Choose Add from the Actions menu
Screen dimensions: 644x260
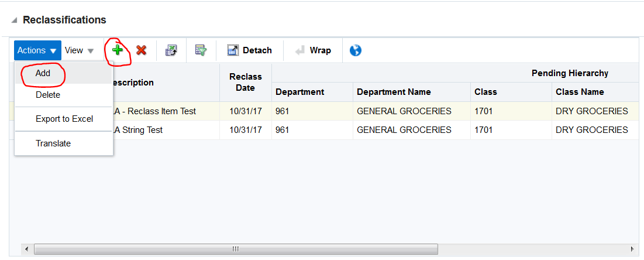point(64,73)
